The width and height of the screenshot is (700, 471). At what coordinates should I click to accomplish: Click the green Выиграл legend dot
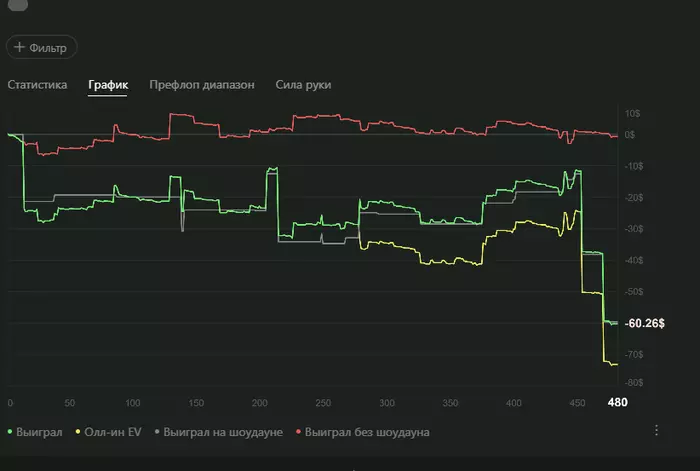[10, 432]
